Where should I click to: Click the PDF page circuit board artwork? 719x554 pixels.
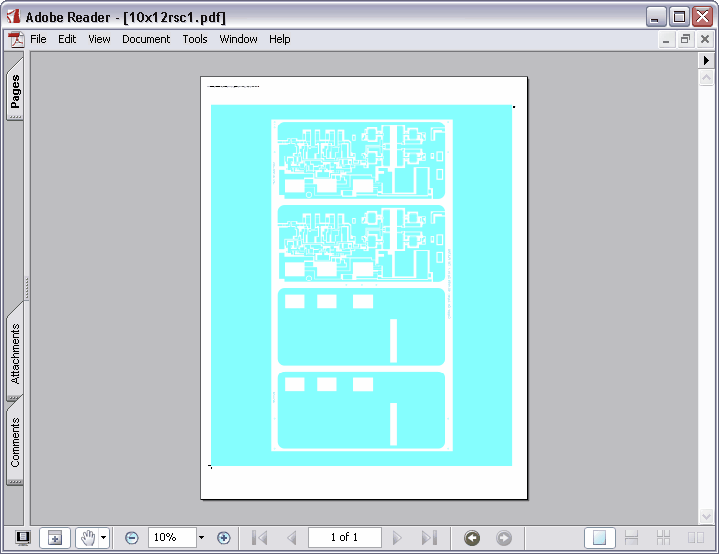[361, 285]
